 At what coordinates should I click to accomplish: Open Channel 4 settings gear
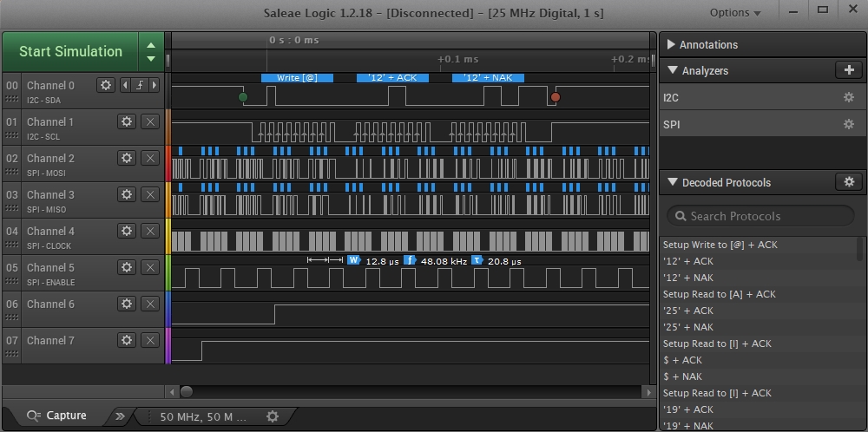(127, 231)
